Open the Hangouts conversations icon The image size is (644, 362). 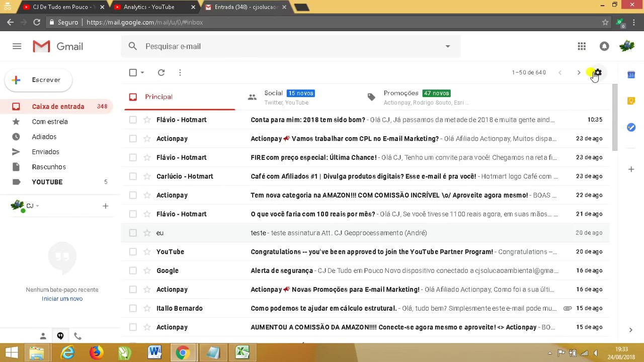[60, 336]
